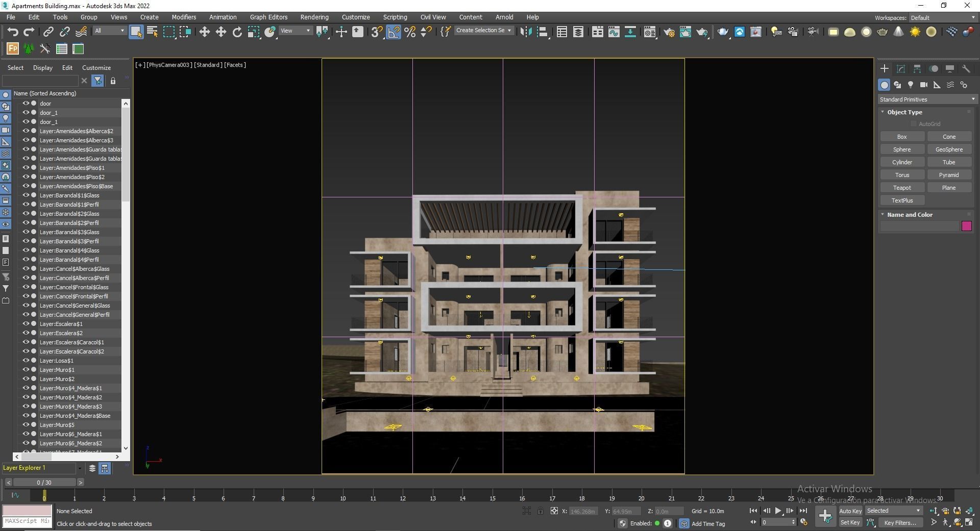Open Key Filters dialog button
980x531 pixels.
tap(900, 522)
